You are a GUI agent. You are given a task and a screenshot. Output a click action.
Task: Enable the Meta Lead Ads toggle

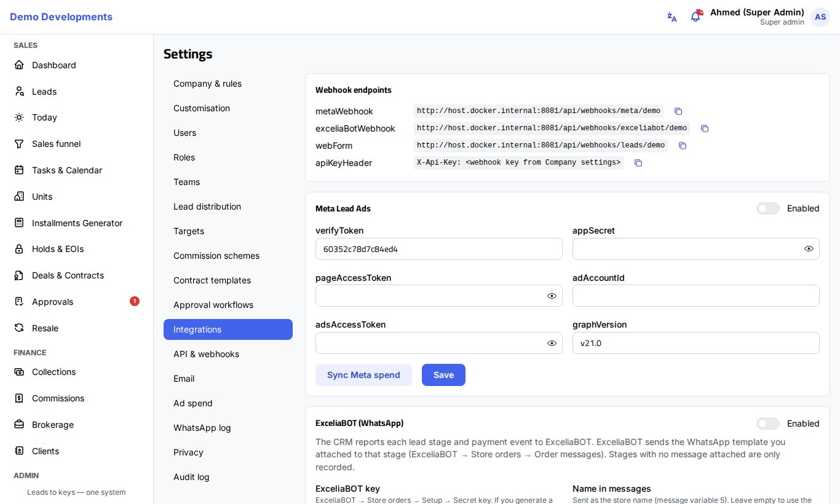pyautogui.click(x=768, y=208)
